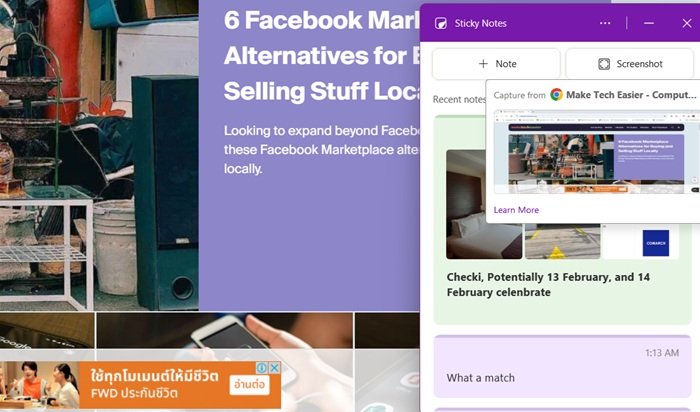The height and width of the screenshot is (412, 700).
Task: Click the อ่านต่อ button in the ad
Action: pyautogui.click(x=250, y=384)
